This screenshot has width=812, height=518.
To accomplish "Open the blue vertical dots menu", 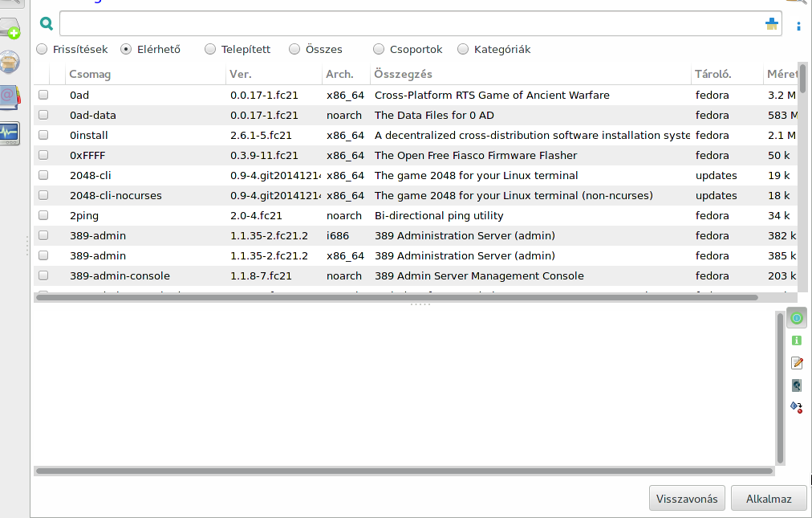I will [x=798, y=27].
